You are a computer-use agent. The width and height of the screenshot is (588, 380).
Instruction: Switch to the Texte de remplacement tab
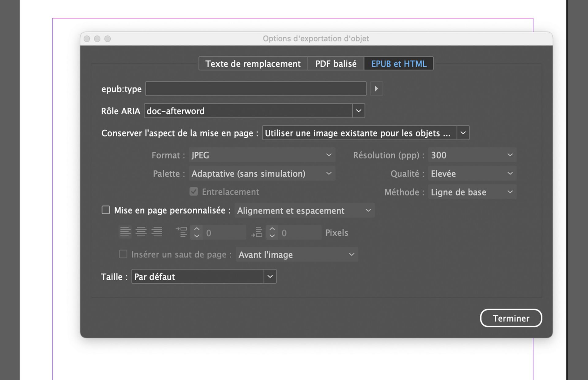[253, 64]
